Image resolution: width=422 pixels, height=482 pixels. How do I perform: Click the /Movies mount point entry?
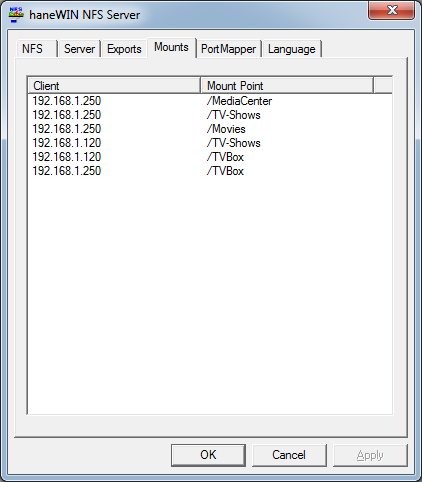coord(226,129)
